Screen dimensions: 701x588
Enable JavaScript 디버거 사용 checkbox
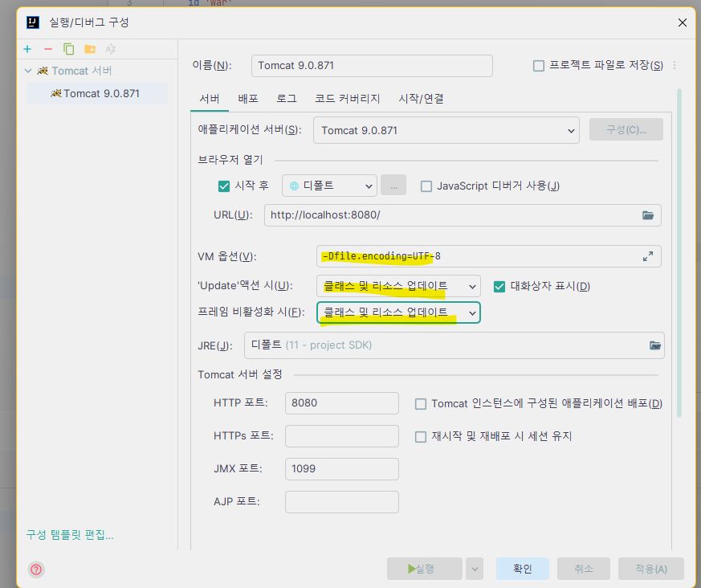pyautogui.click(x=426, y=186)
